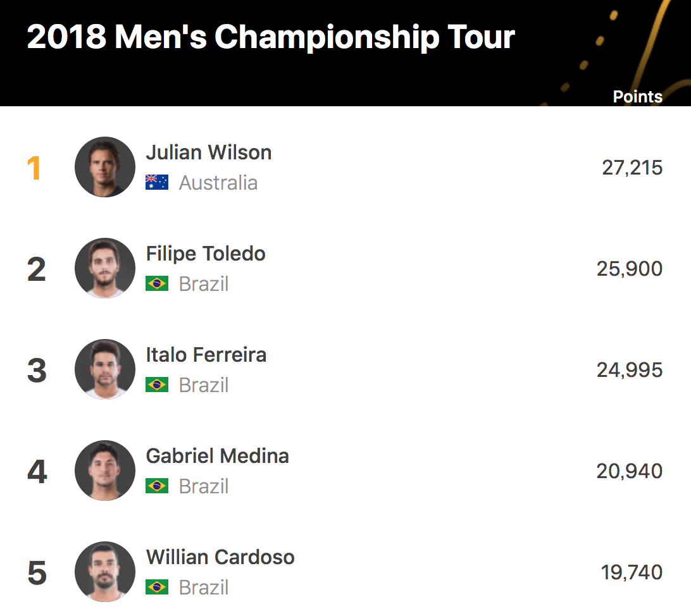
Task: Click Italo Ferreira's profile photo
Action: (x=105, y=369)
